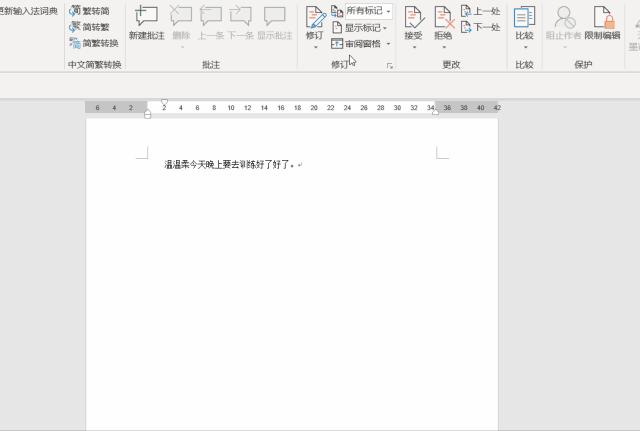Open the 简繁转换 conversion option
This screenshot has width=640, height=431.
click(94, 43)
